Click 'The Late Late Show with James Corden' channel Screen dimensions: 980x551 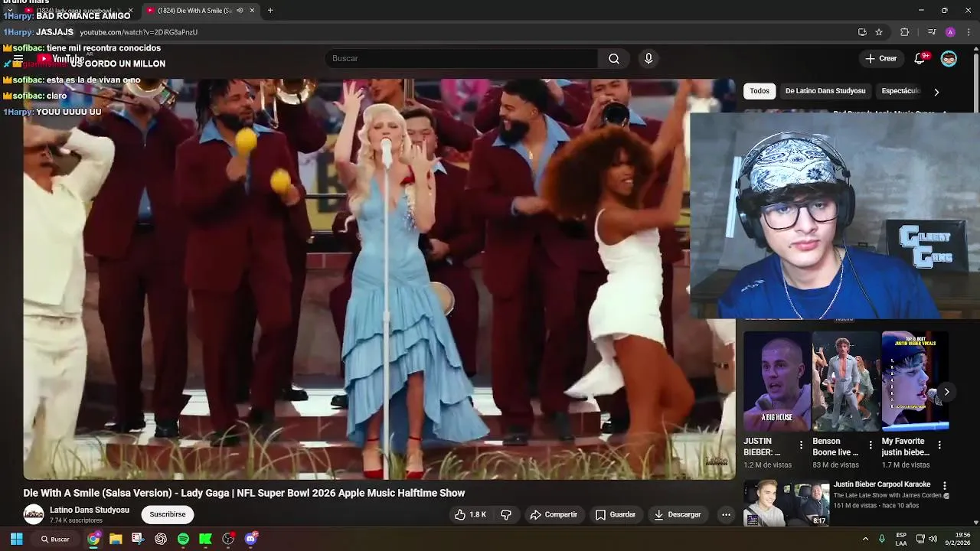click(x=888, y=495)
